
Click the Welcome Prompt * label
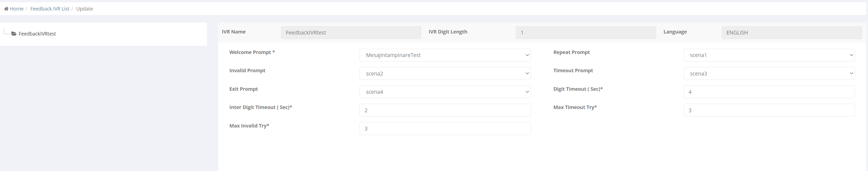(x=252, y=52)
